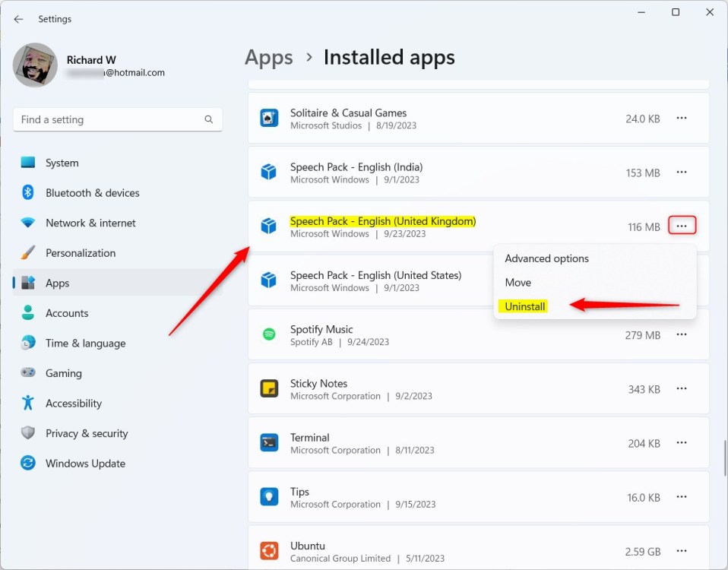Screen dimensions: 728x570
Task: Click the Sticky Notes app name
Action: 318,383
